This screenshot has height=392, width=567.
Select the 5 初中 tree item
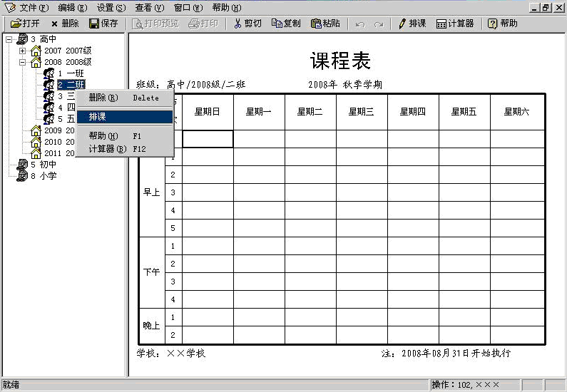(44, 165)
